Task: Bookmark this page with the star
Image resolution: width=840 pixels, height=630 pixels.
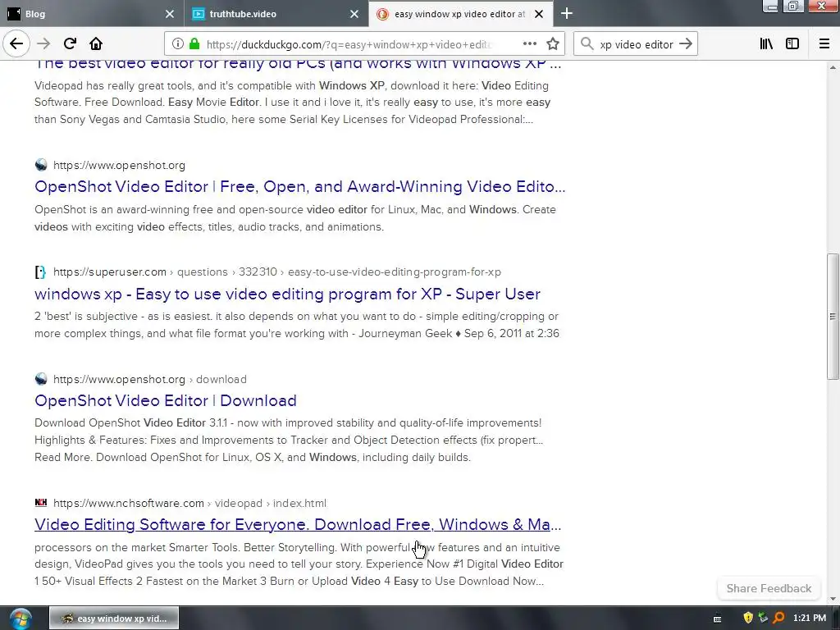Action: (x=553, y=44)
